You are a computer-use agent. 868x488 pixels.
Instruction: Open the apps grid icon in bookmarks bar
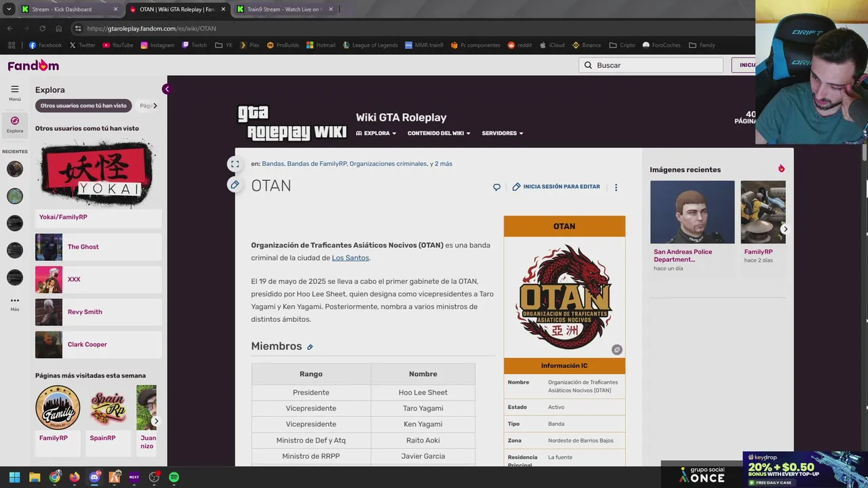pyautogui.click(x=12, y=45)
